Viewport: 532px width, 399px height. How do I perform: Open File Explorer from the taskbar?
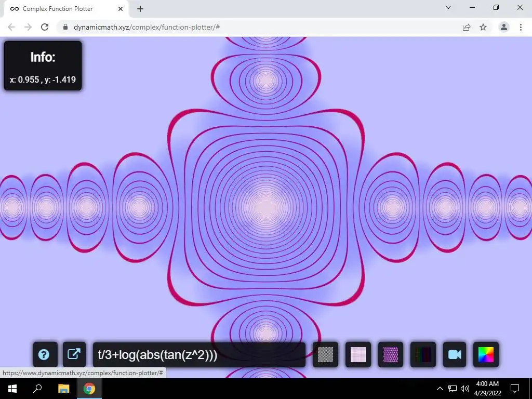pos(63,389)
